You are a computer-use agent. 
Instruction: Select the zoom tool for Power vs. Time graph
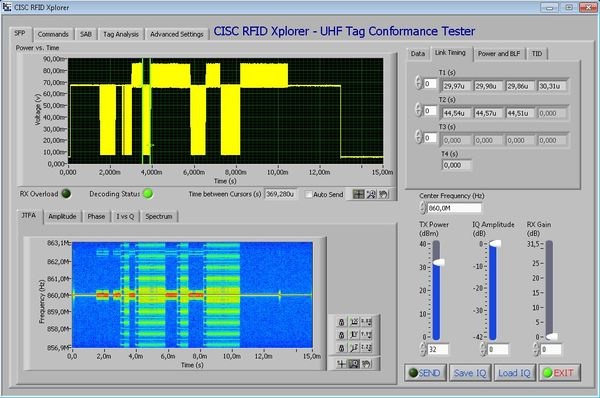[x=371, y=194]
